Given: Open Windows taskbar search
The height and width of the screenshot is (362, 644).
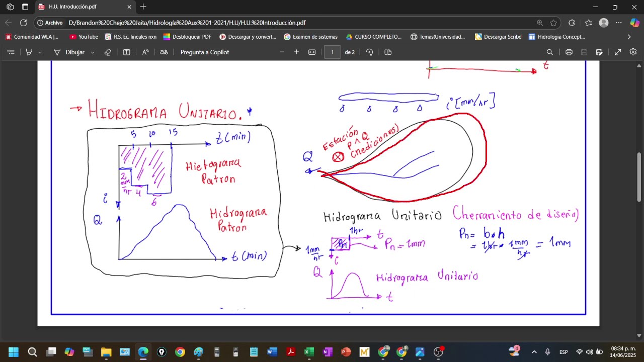Looking at the screenshot, I should point(32,352).
